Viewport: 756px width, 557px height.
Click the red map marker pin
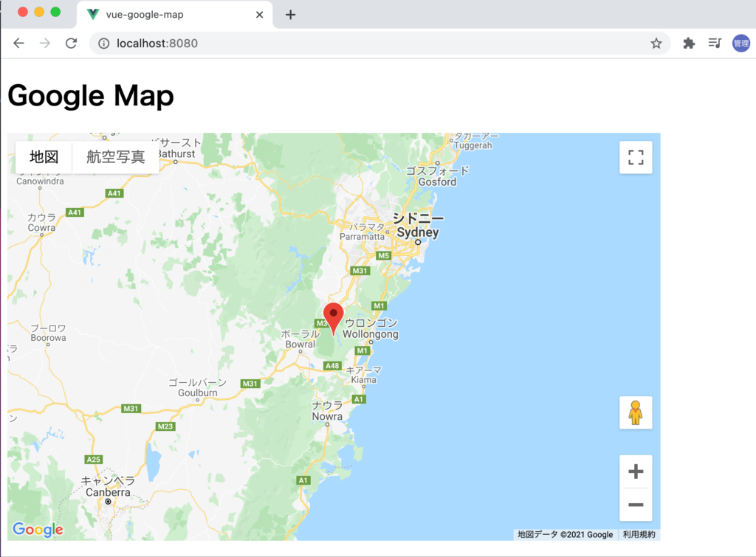334,316
